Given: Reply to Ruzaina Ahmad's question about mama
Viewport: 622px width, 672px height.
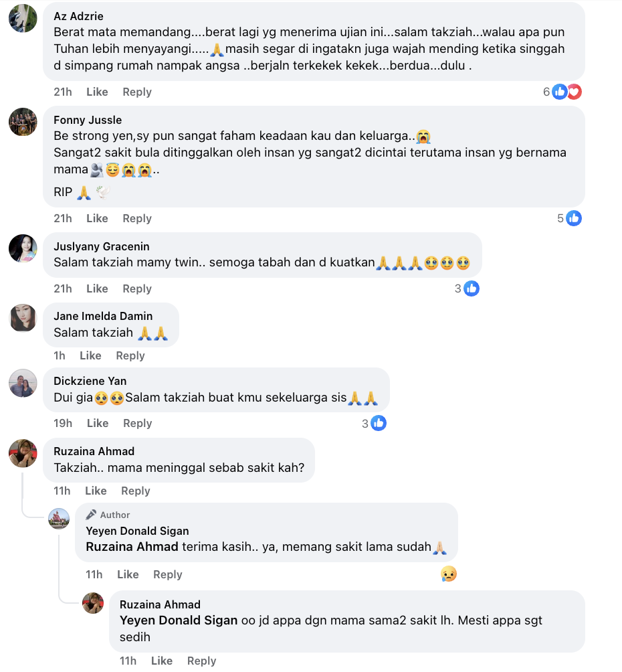Looking at the screenshot, I should pos(135,491).
